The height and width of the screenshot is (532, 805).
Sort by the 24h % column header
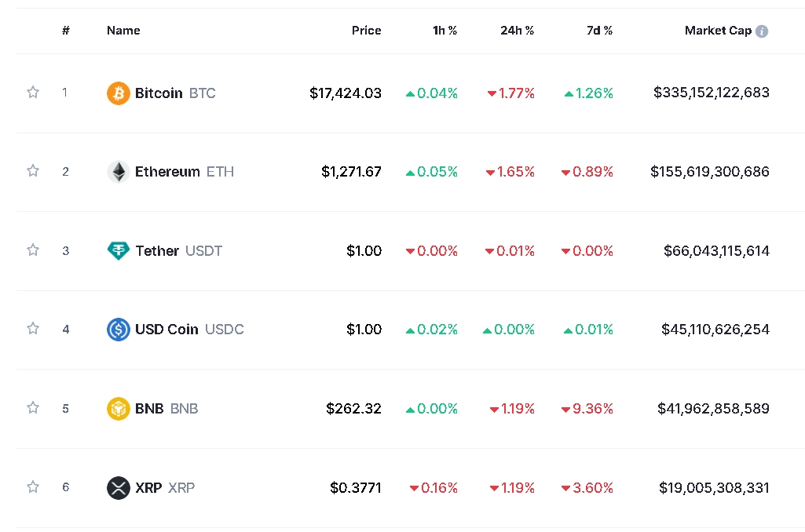point(517,31)
